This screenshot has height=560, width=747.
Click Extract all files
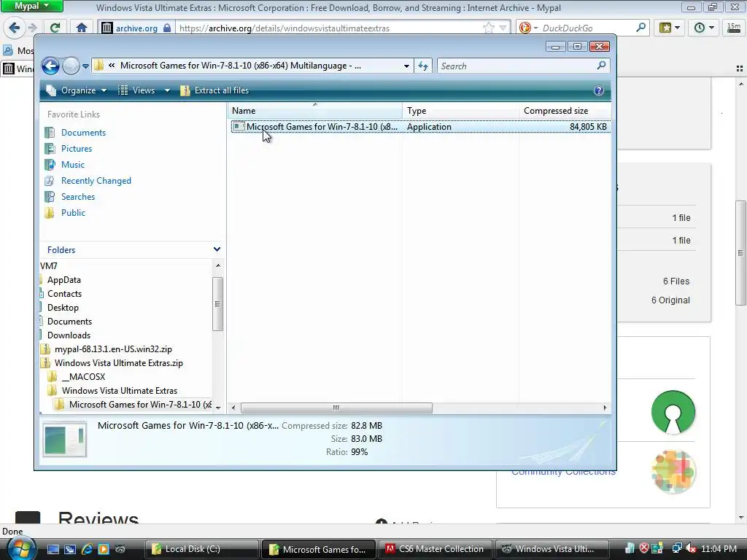214,90
